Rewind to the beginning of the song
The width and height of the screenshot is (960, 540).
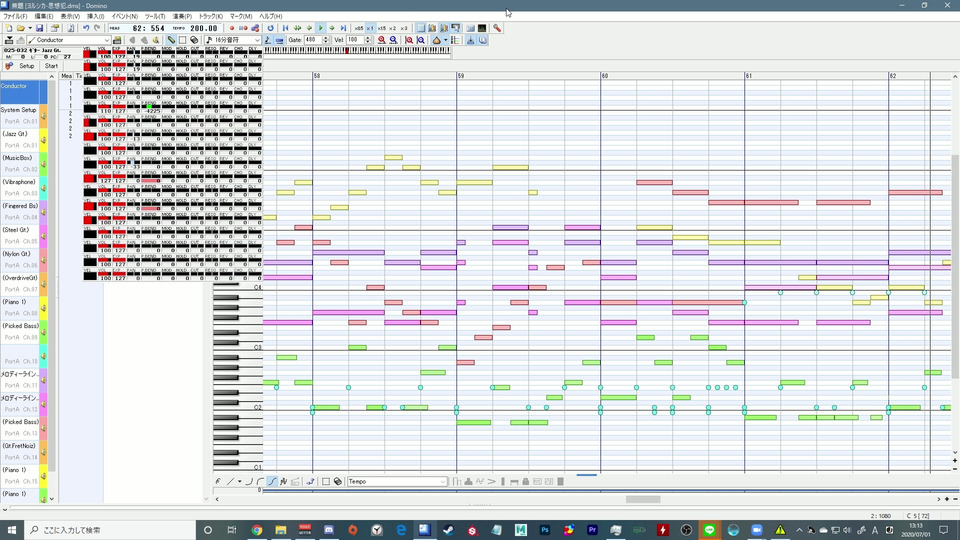pyautogui.click(x=285, y=28)
